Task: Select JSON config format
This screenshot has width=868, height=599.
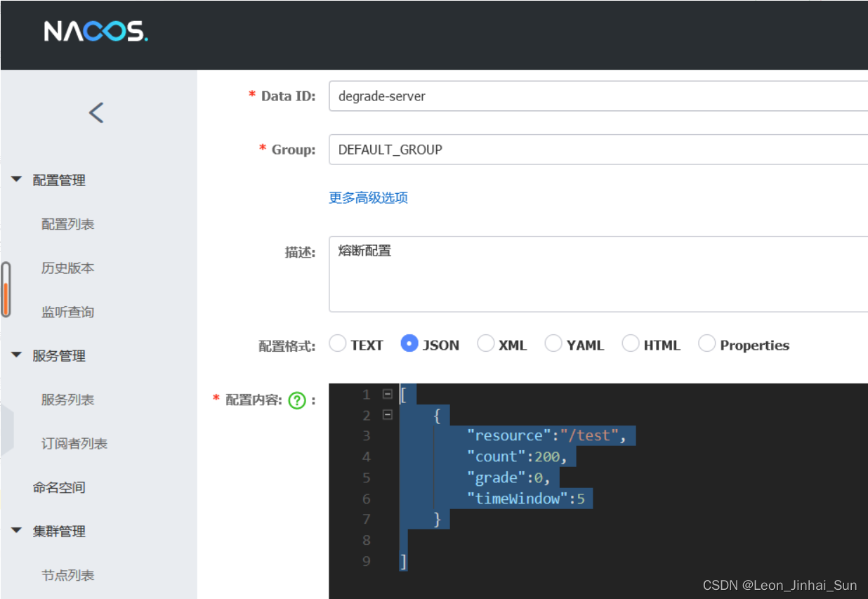Action: coord(409,343)
